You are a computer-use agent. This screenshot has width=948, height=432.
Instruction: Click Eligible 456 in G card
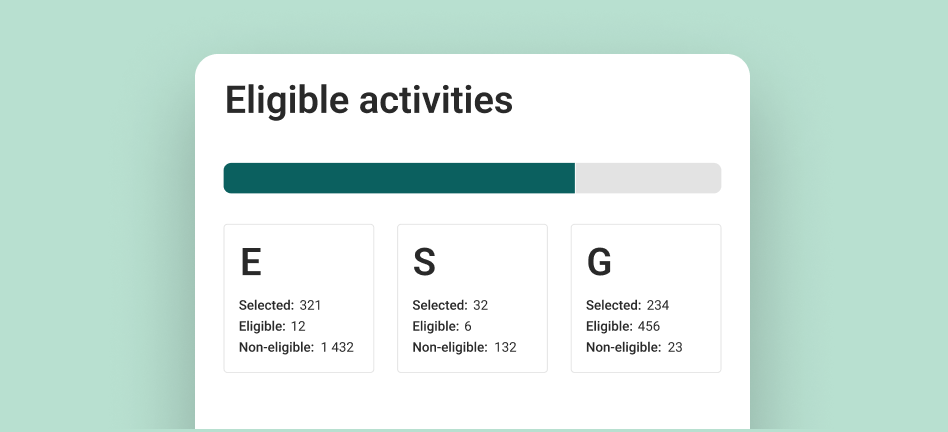pos(623,326)
